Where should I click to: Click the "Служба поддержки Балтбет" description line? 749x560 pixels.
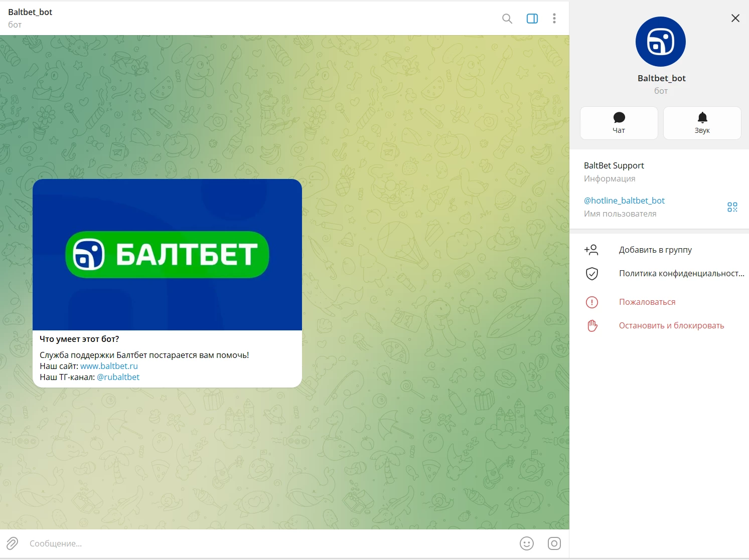tap(144, 355)
